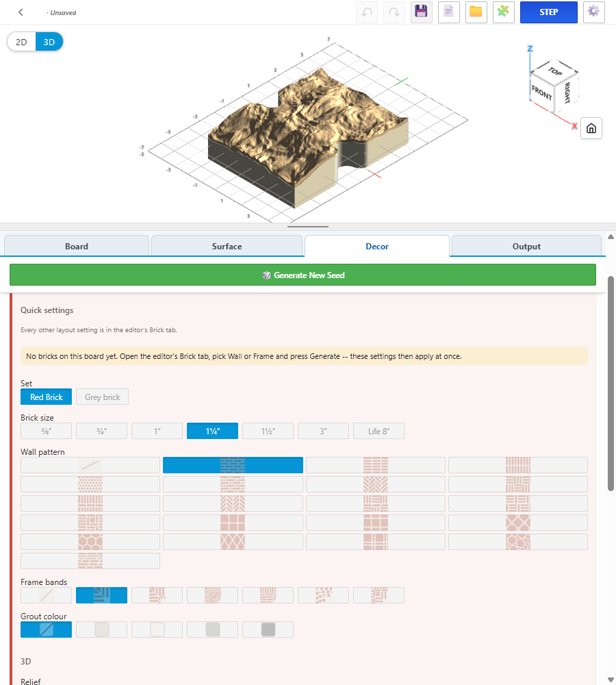Select the Grey brick set
This screenshot has width=616, height=685.
(x=102, y=397)
